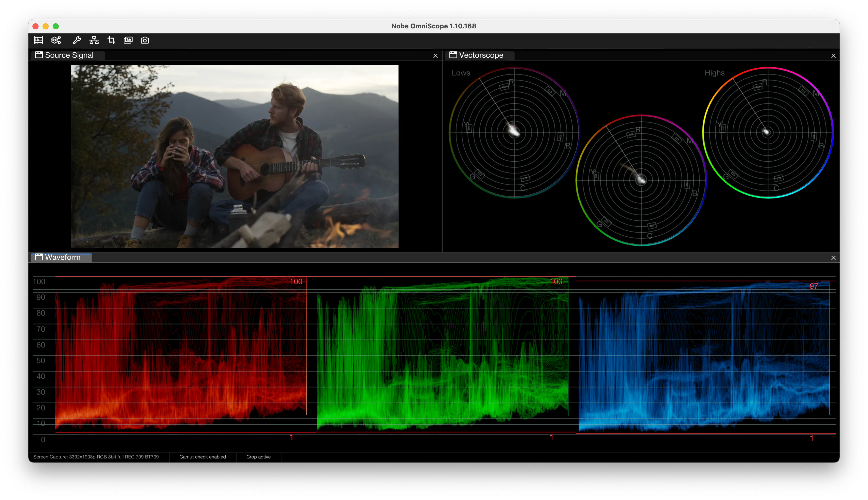868x500 pixels.
Task: Open the image gallery icon
Action: point(128,40)
